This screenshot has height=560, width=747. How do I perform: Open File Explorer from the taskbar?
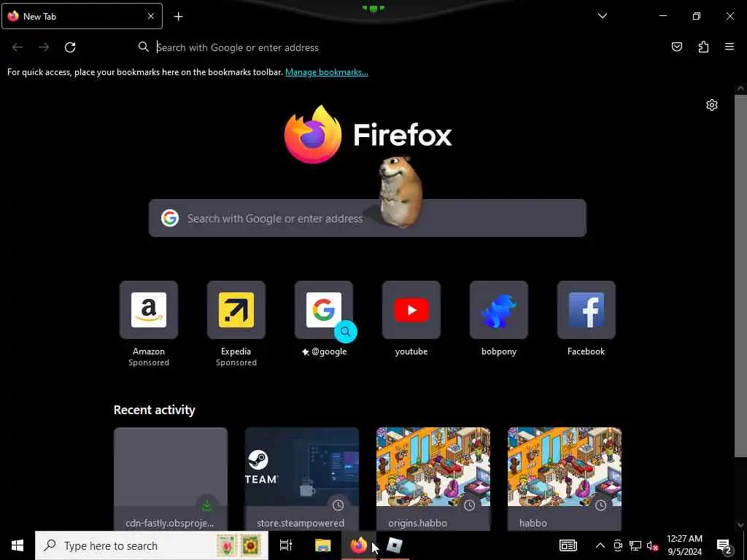click(x=322, y=545)
